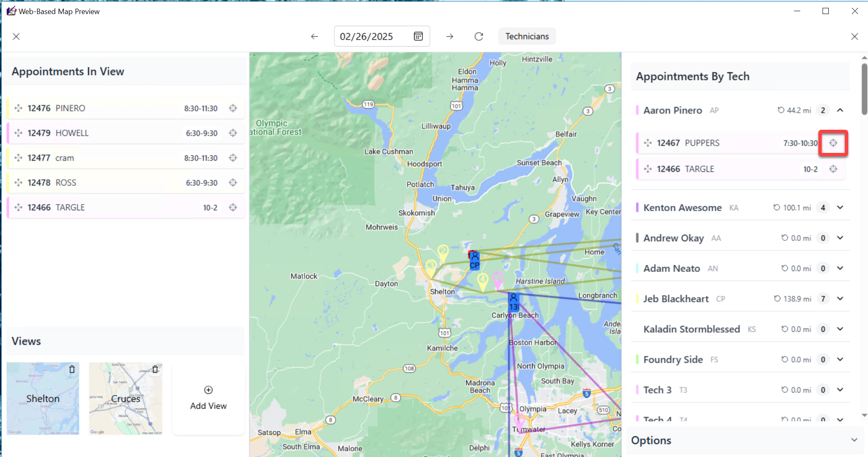Click the Technicians button
This screenshot has height=457, width=868.
(x=527, y=36)
